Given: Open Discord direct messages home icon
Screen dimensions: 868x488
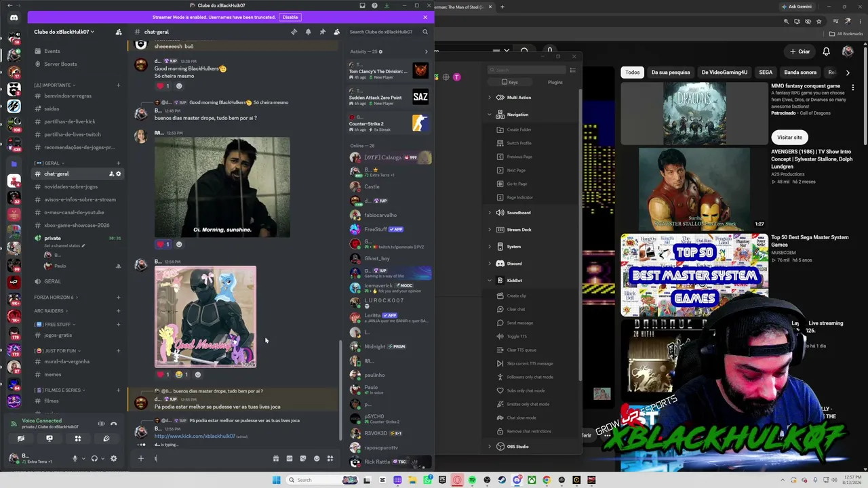Looking at the screenshot, I should (14, 18).
